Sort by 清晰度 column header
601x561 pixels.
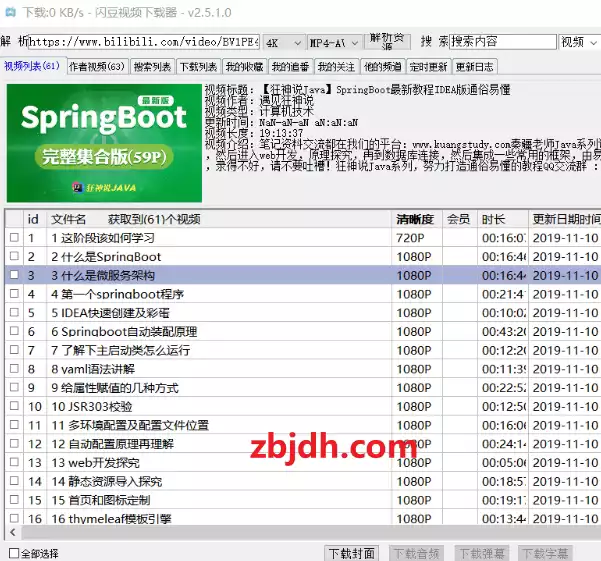[417, 219]
